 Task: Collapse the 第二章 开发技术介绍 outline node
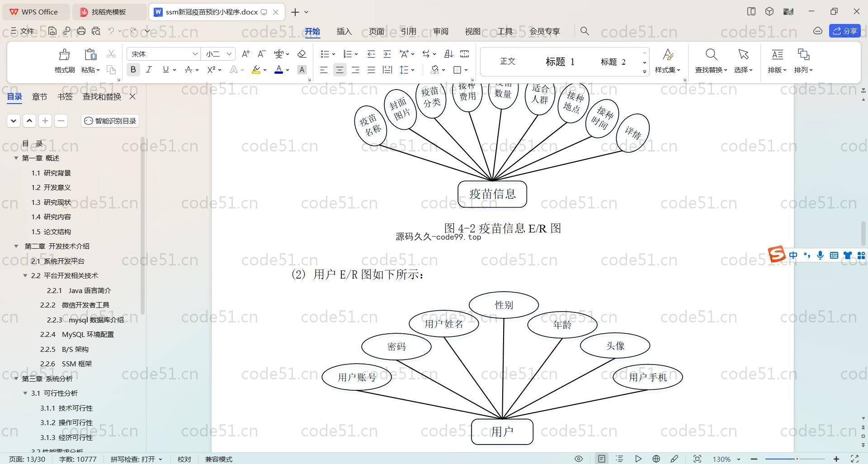point(16,246)
